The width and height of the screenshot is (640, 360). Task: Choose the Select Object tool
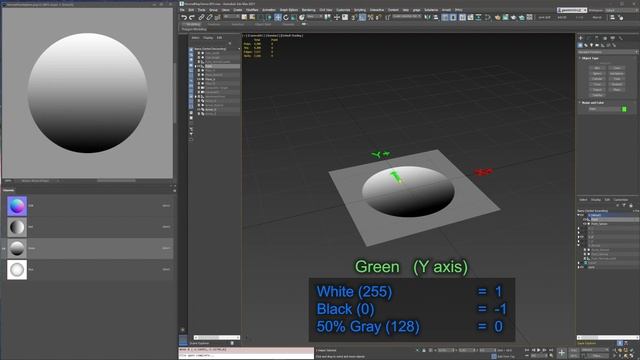point(244,17)
